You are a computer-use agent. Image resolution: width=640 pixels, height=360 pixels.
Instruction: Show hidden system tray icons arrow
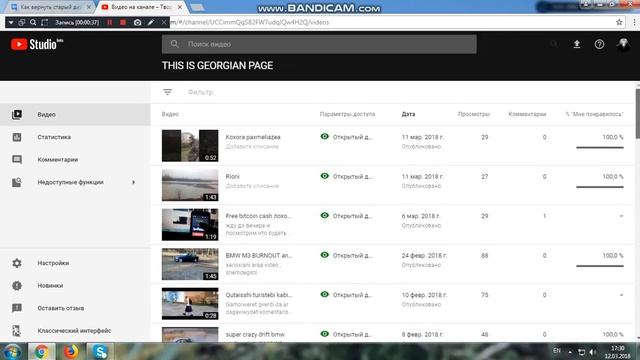570,352
